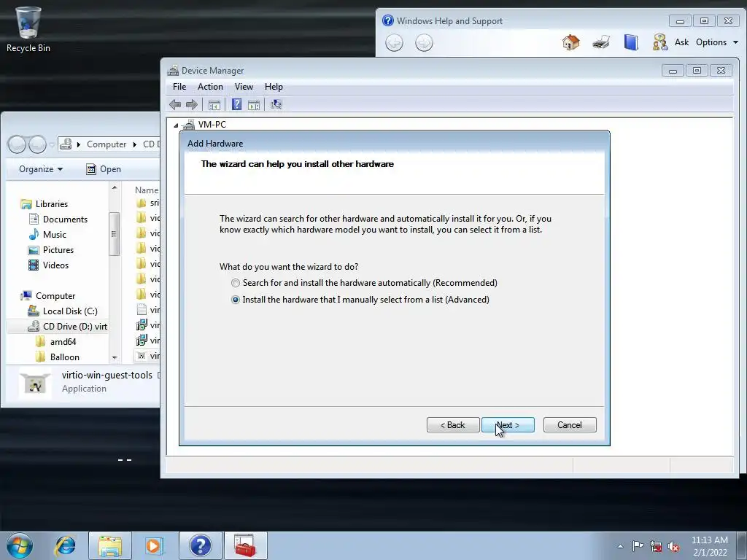Click Scan for hardware changes toolbar icon

click(x=276, y=105)
